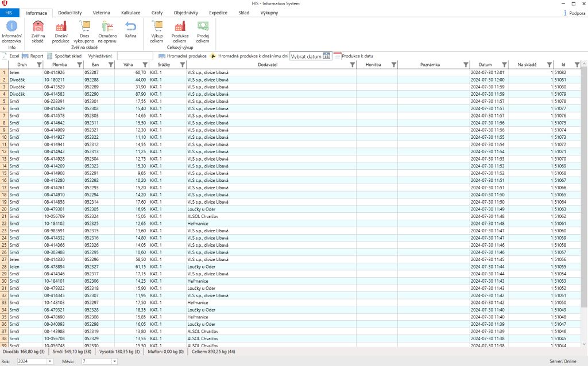
Task: Click the Kafina back-arrow icon
Action: (131, 26)
